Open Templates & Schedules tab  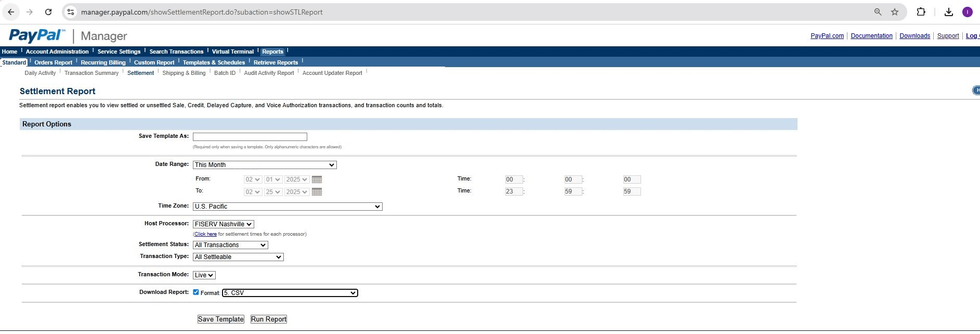(x=214, y=62)
